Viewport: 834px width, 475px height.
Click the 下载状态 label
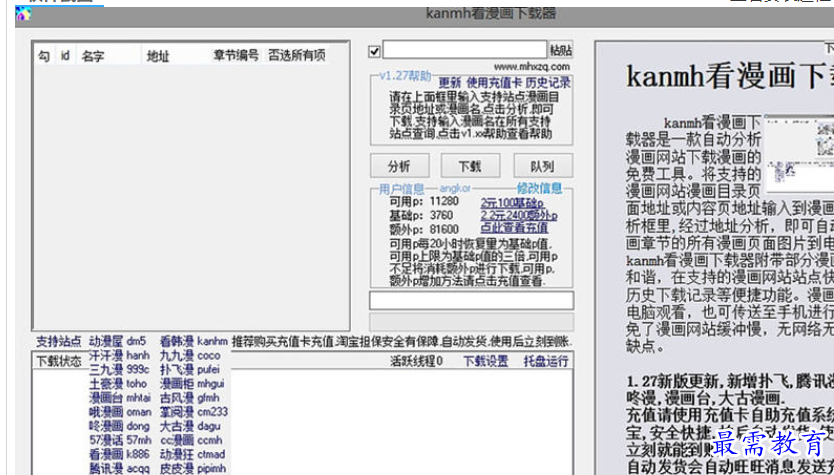coord(59,362)
